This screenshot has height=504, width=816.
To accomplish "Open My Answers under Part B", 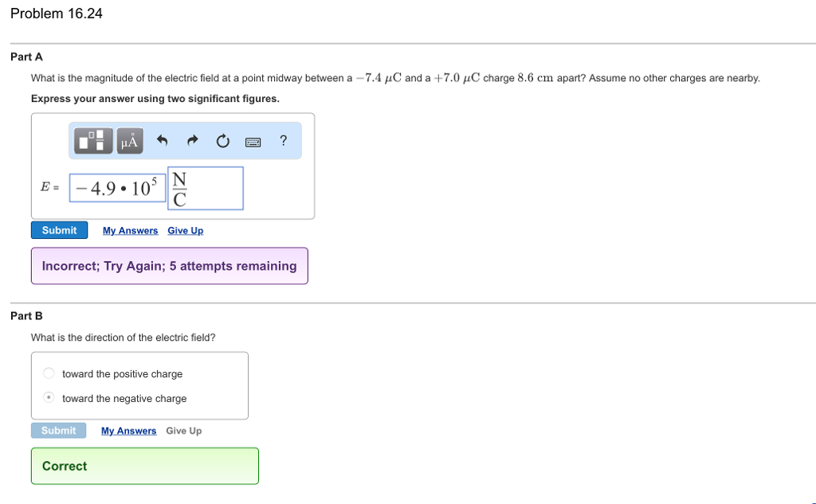I will point(128,430).
